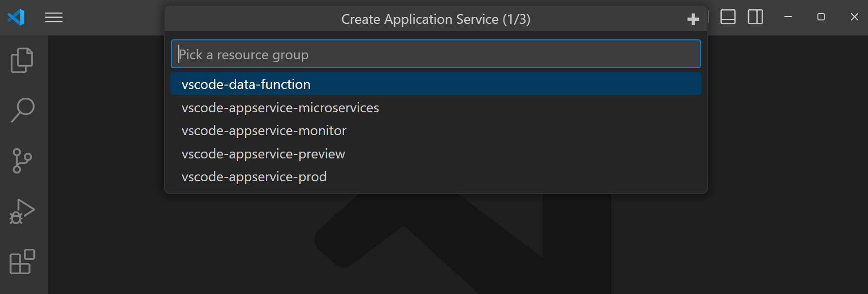Open the Extensions view
868x294 pixels.
click(22, 262)
